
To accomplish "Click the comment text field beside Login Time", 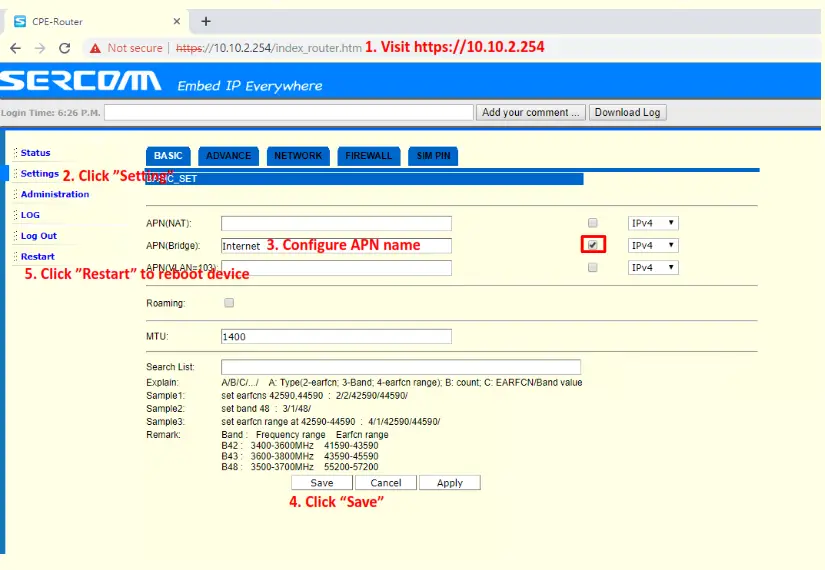I will tap(289, 112).
